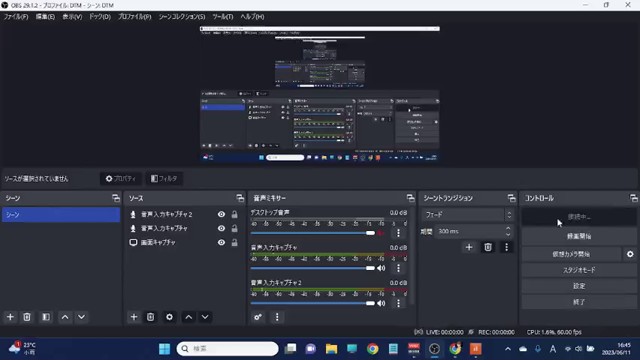The width and height of the screenshot is (640, 360).
Task: Toggle lock on 音声入力キャプチャ source
Action: 234,228
